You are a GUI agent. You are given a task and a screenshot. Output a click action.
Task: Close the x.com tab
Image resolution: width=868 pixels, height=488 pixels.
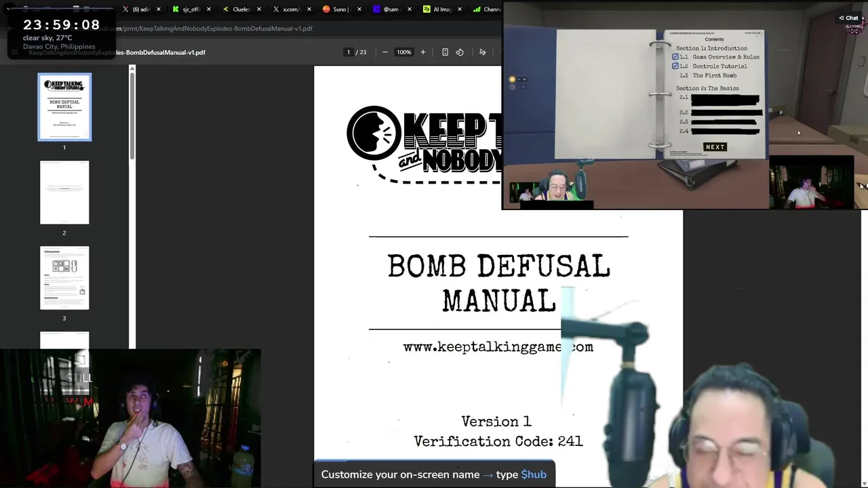[x=309, y=9]
